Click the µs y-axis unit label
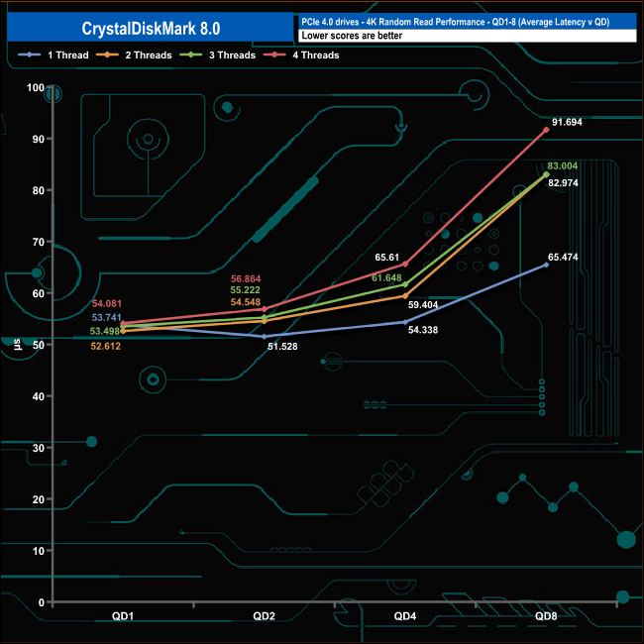 click(x=17, y=344)
